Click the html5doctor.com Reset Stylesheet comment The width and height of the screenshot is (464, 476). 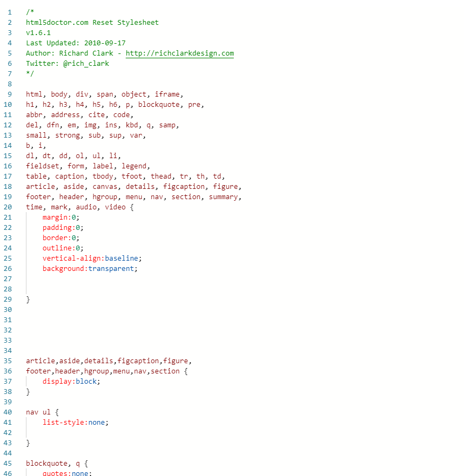(x=92, y=23)
